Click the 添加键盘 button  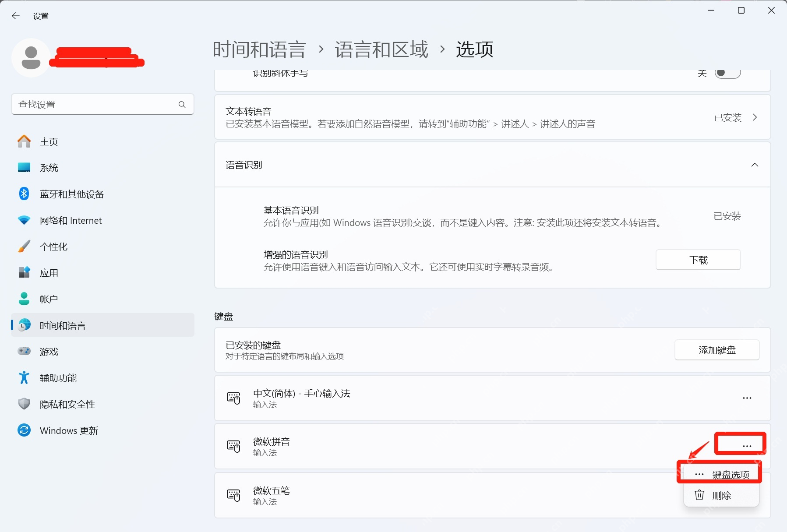[717, 350]
